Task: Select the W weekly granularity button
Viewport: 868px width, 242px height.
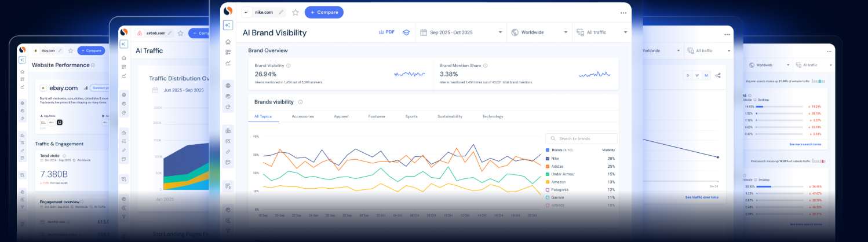Action: 697,75
